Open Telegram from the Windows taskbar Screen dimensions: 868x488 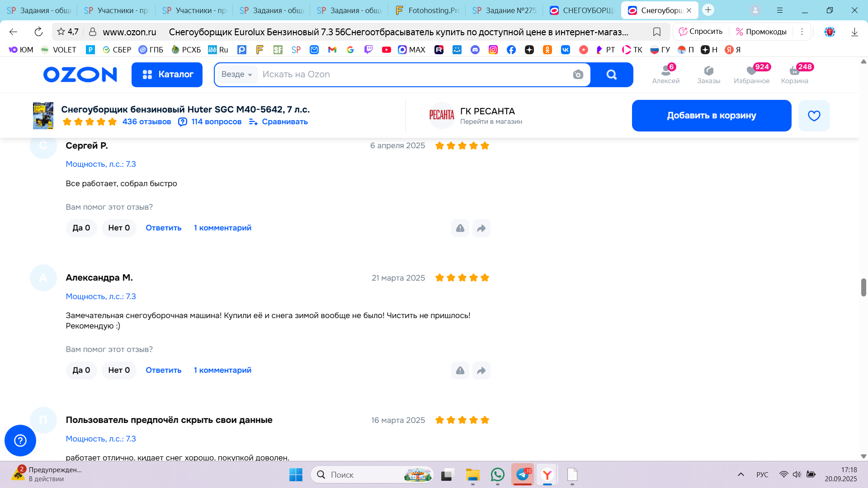click(x=523, y=474)
